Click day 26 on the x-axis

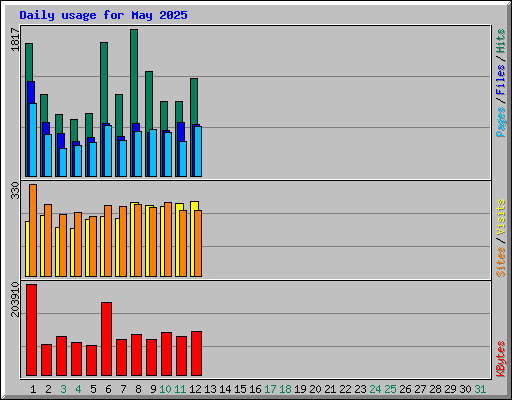click(405, 389)
